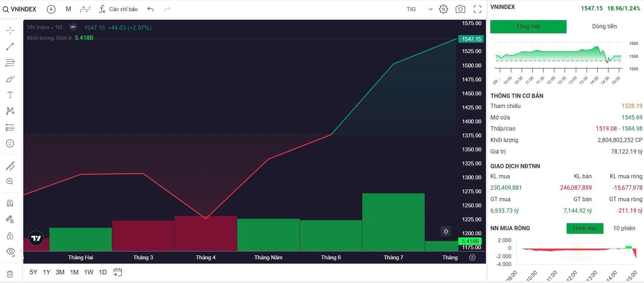The image size is (644, 283).
Task: Hide all drawings with eye icon
Action: (x=10, y=251)
